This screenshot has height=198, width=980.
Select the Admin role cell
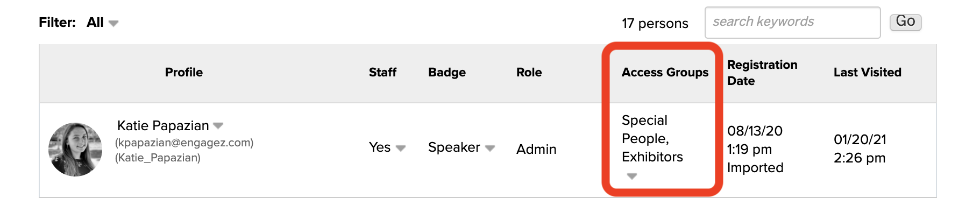pos(536,149)
